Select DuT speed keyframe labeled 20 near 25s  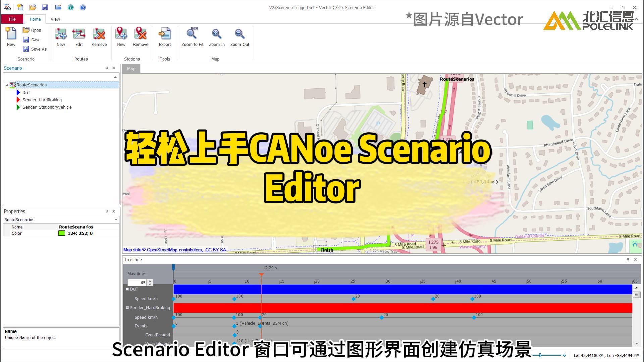354,299
